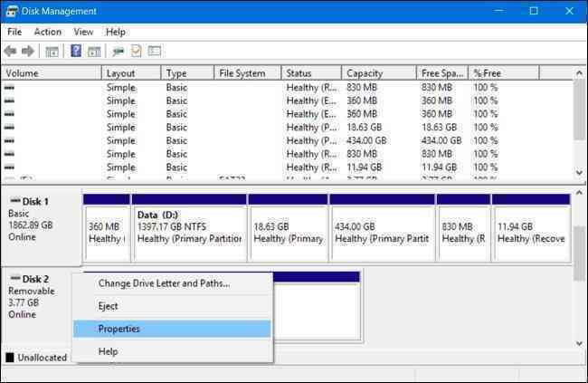Open the Action menu
Viewport: 588px width, 383px height.
click(x=48, y=32)
